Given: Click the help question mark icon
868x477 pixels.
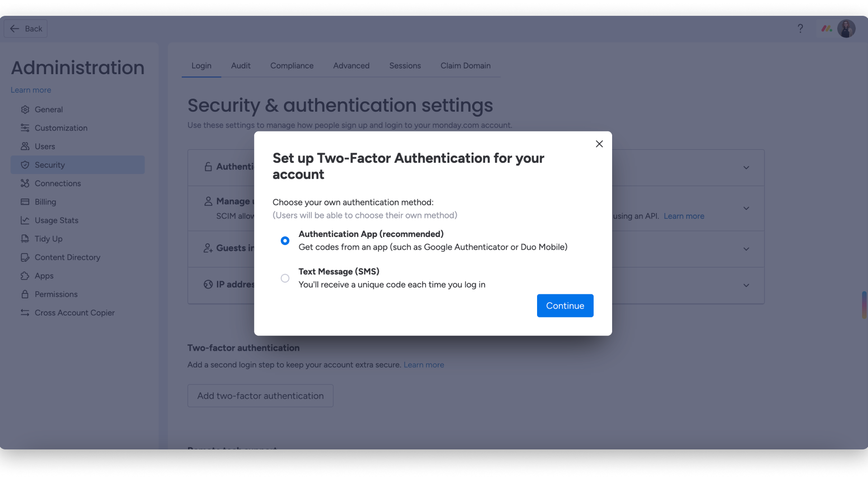Looking at the screenshot, I should (x=800, y=28).
